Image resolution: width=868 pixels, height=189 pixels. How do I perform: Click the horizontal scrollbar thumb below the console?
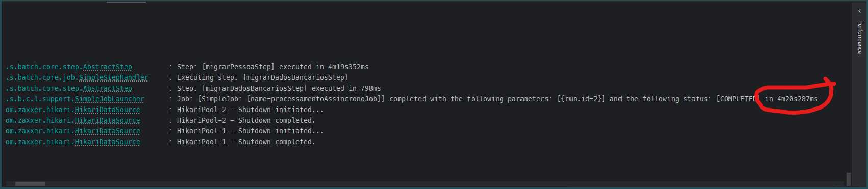click(x=30, y=184)
